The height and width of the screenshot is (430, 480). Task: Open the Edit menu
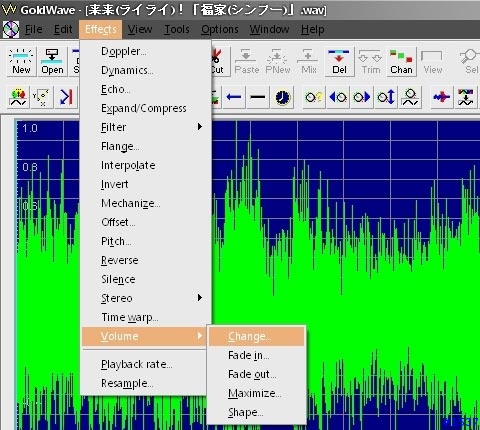coord(63,29)
